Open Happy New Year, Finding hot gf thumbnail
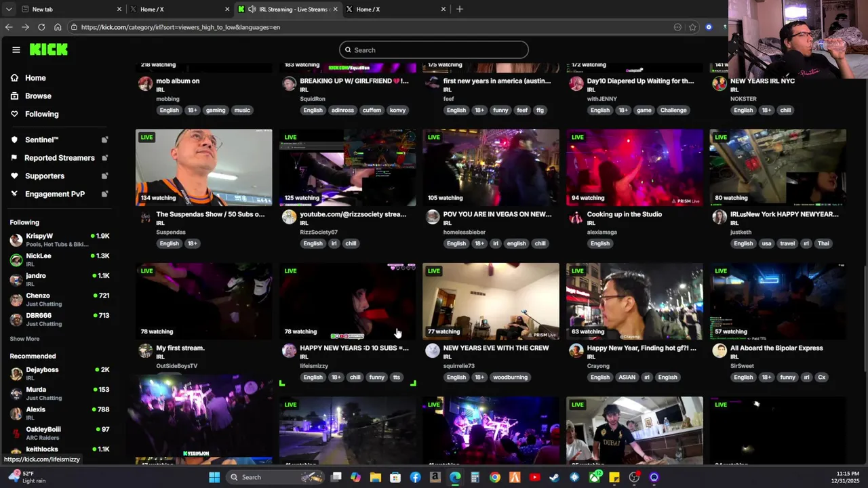 click(635, 301)
